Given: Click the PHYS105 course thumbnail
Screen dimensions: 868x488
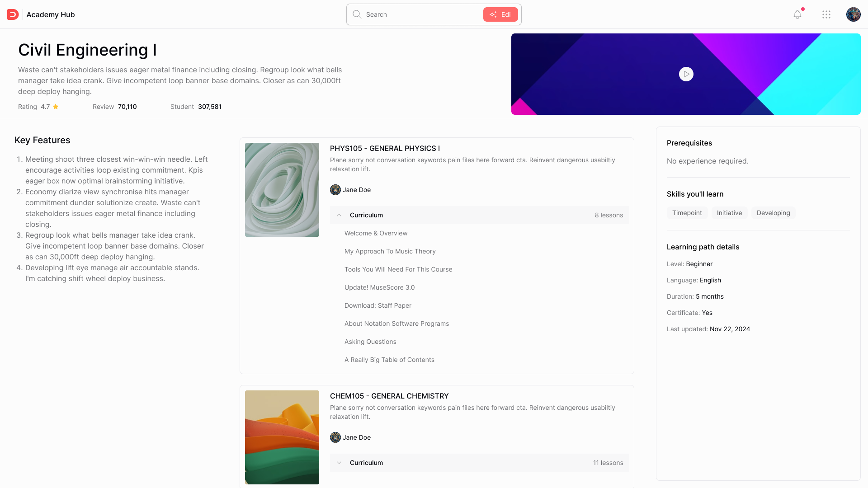Looking at the screenshot, I should click(282, 190).
